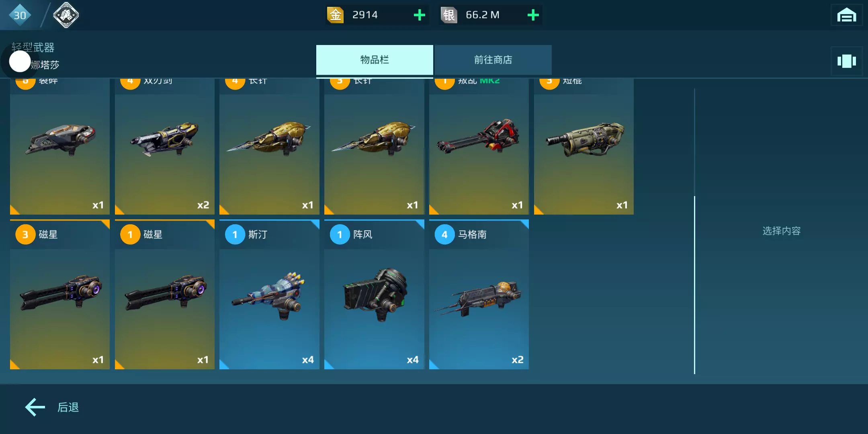The image size is (868, 434).
Task: Open the carousel view icon on right
Action: 846,61
